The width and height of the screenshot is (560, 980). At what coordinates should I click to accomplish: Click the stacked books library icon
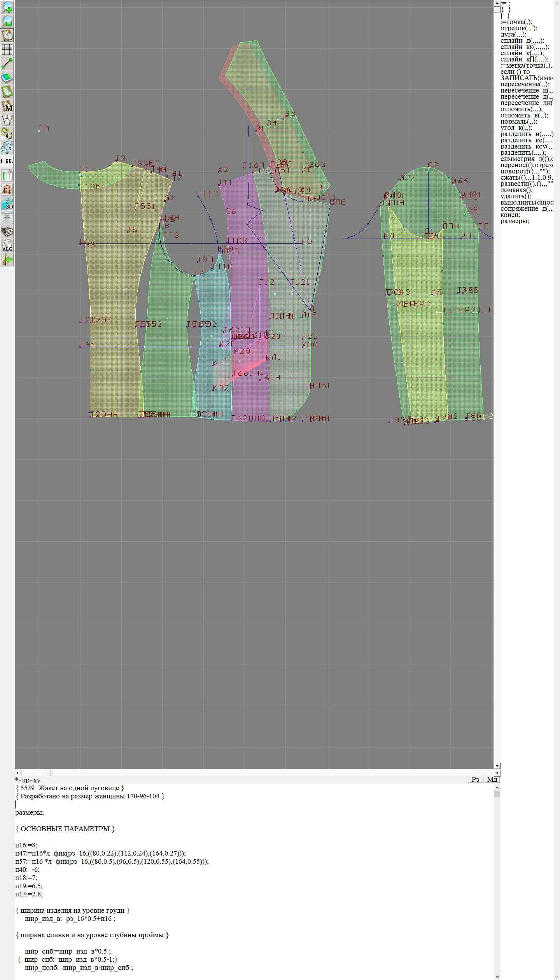coord(7,232)
